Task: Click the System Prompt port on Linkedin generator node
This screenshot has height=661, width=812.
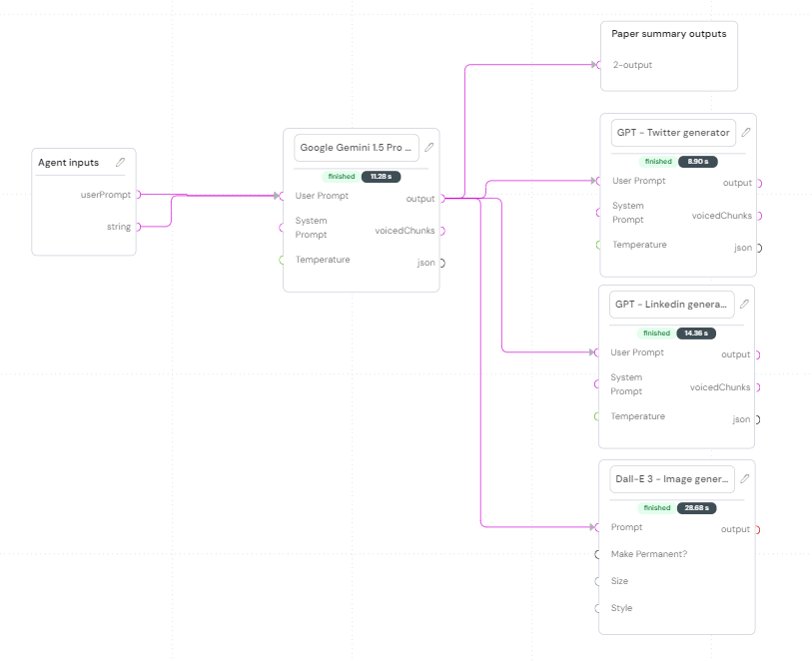Action: (x=597, y=384)
